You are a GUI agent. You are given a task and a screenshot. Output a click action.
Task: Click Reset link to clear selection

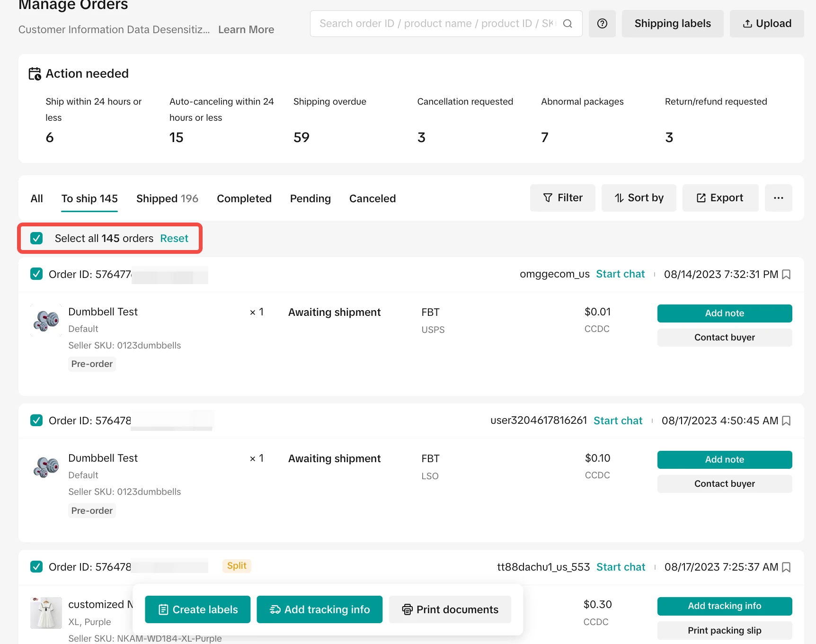174,238
